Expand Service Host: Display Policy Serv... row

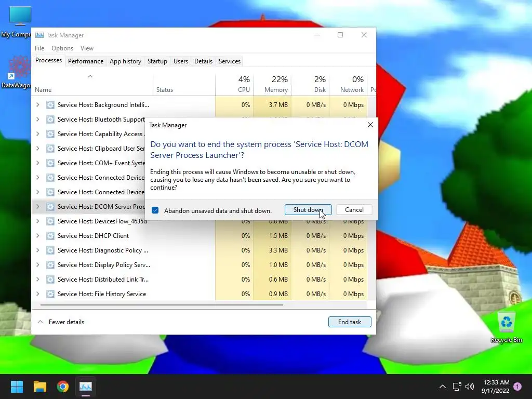pyautogui.click(x=37, y=265)
